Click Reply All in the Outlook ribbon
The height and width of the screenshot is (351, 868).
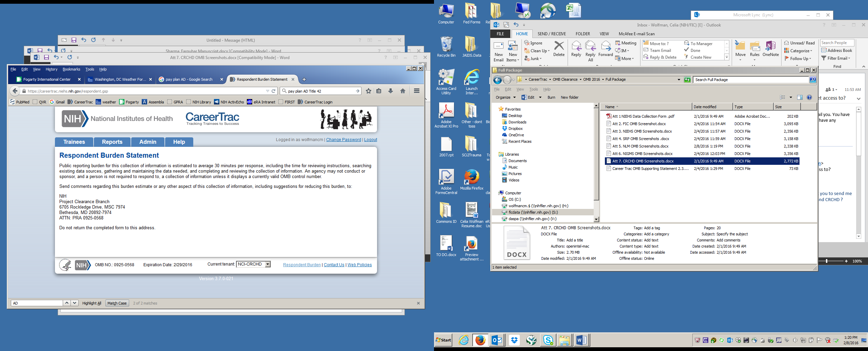point(590,51)
